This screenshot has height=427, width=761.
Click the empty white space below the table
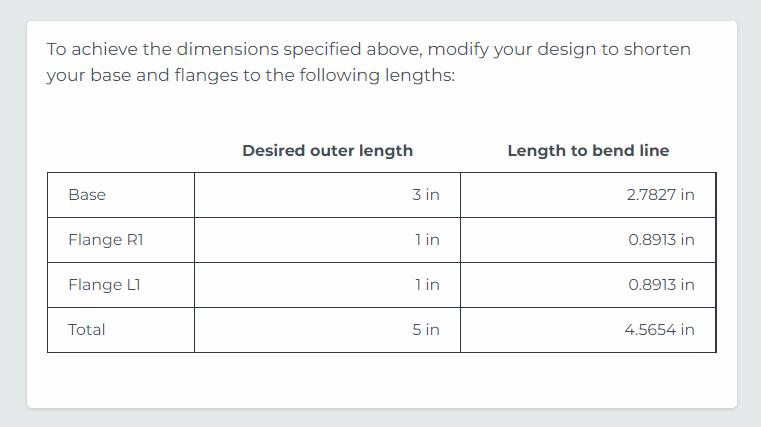pyautogui.click(x=380, y=380)
